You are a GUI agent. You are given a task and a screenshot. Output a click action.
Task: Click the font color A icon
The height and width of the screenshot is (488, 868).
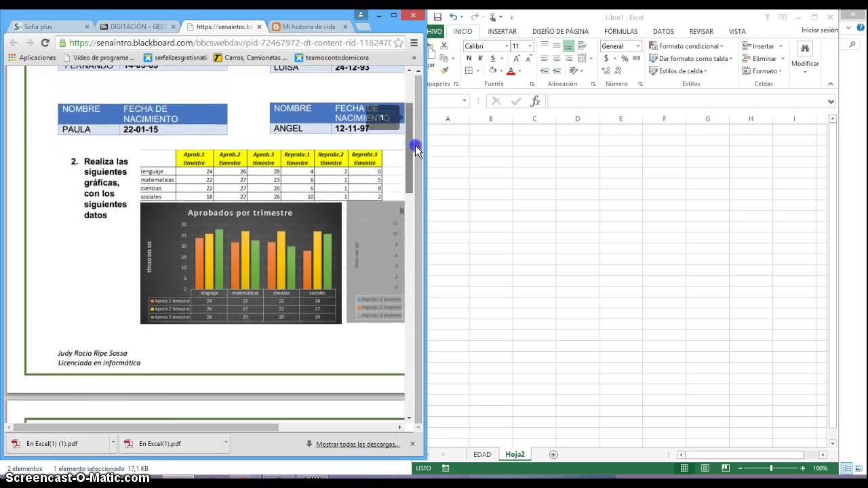(511, 70)
